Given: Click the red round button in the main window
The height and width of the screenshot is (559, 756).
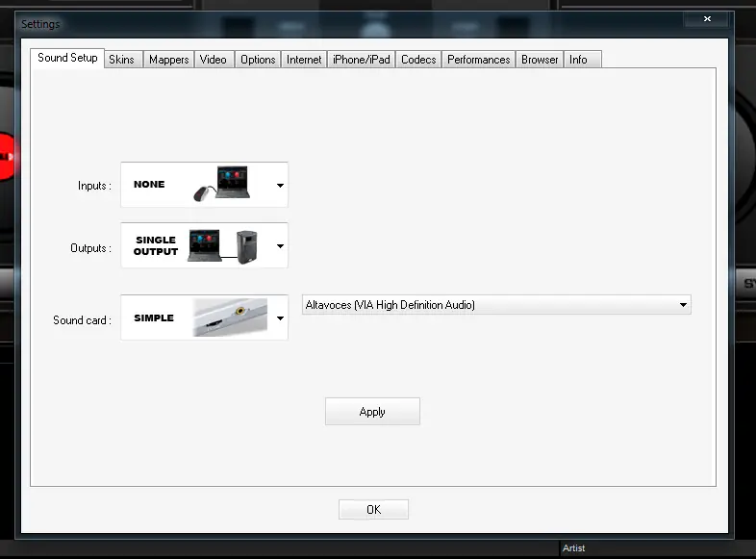Looking at the screenshot, I should pyautogui.click(x=8, y=157).
